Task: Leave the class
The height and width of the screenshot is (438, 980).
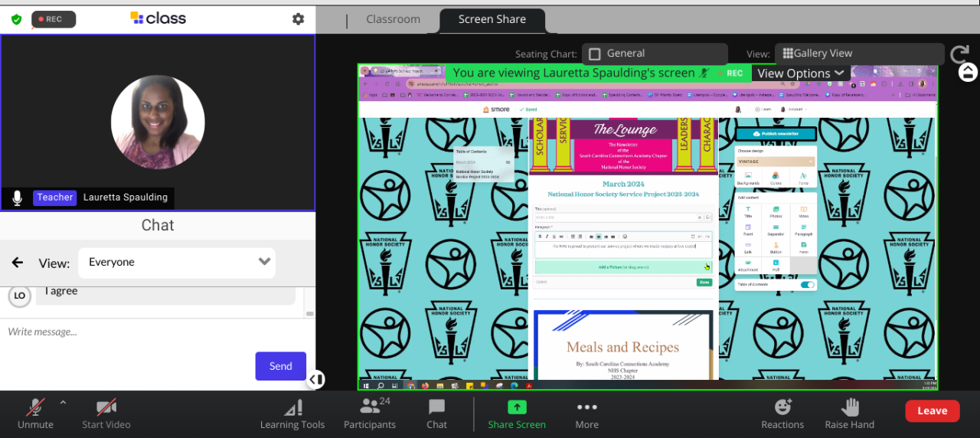Action: 933,411
